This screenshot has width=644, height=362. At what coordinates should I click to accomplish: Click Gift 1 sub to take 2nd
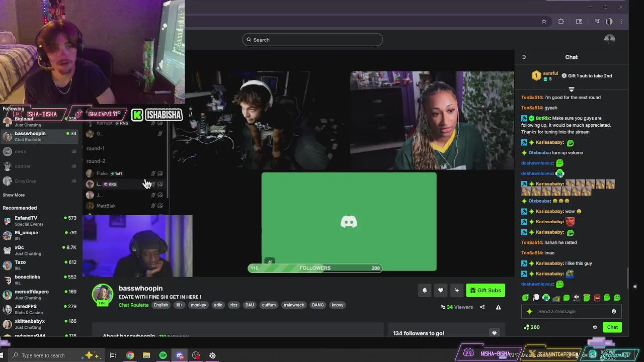pyautogui.click(x=587, y=76)
